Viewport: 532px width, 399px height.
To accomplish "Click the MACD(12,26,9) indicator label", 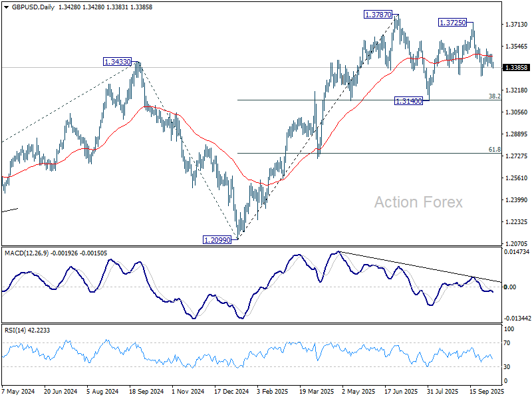I will tap(27, 253).
